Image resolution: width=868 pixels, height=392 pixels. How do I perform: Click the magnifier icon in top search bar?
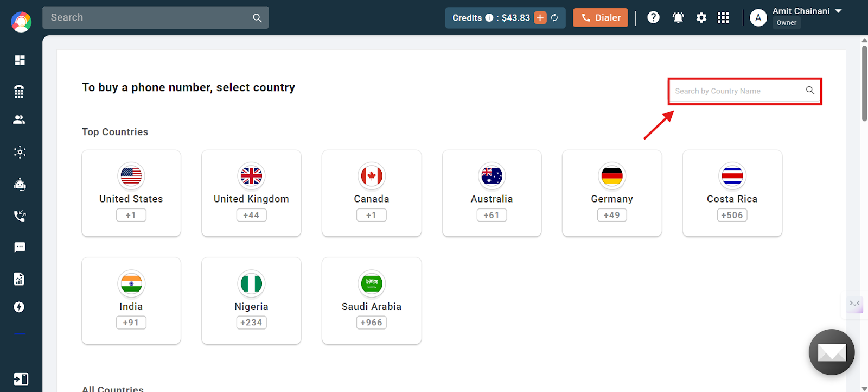tap(257, 18)
